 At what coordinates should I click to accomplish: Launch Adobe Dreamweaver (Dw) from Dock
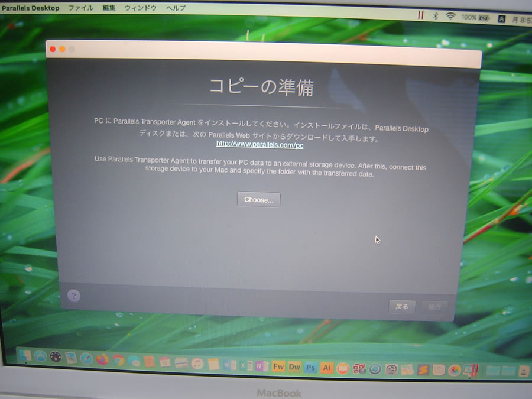pyautogui.click(x=294, y=367)
